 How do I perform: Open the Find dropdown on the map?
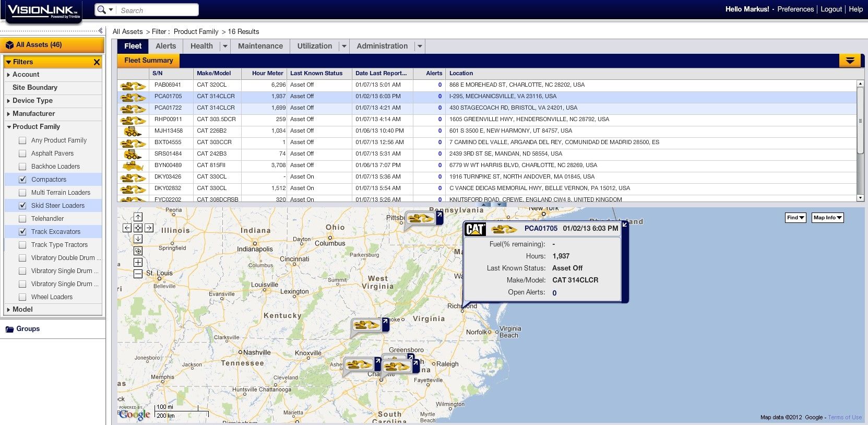pos(795,218)
